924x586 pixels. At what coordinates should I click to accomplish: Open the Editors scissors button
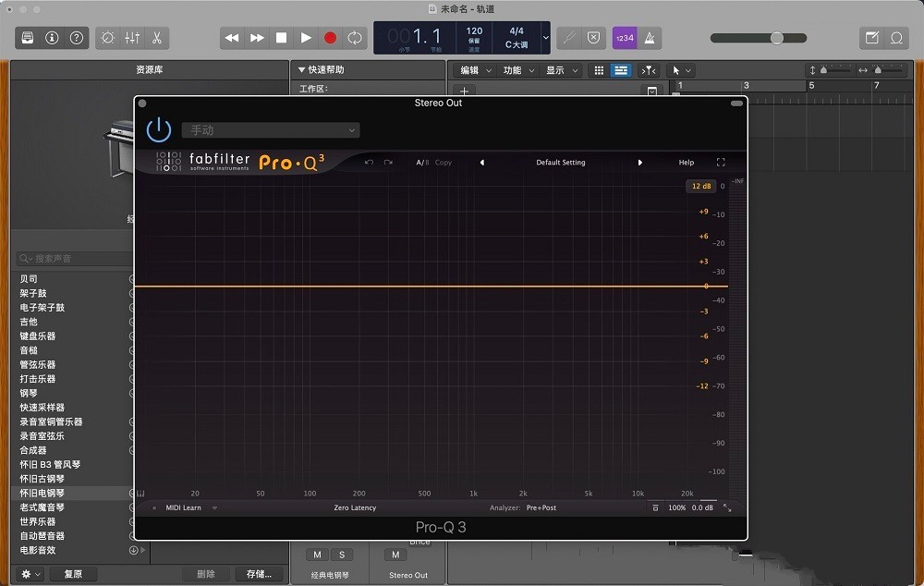pos(157,38)
